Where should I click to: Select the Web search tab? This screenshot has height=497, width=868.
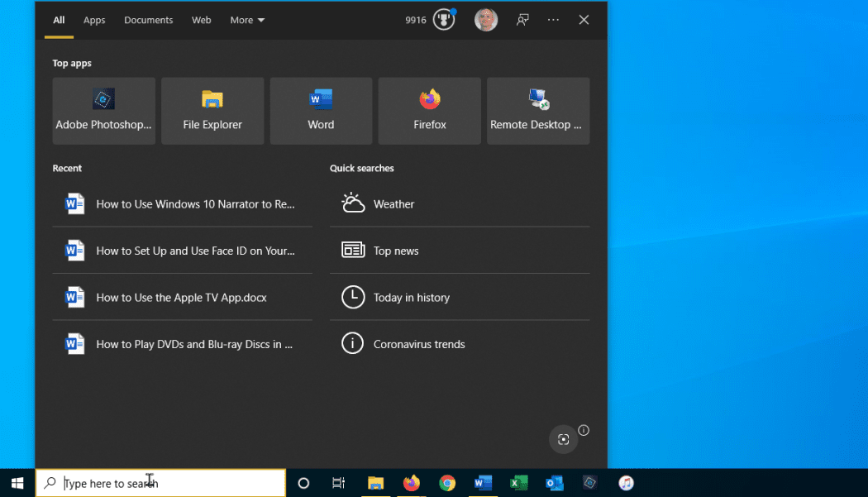[x=202, y=20]
